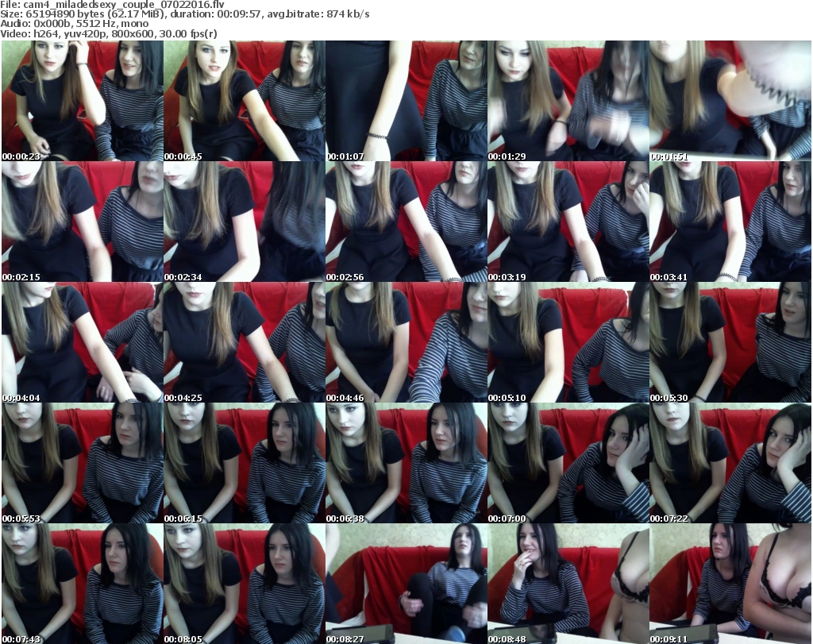Choose the thumbnail at 00:01:51

click(730, 101)
